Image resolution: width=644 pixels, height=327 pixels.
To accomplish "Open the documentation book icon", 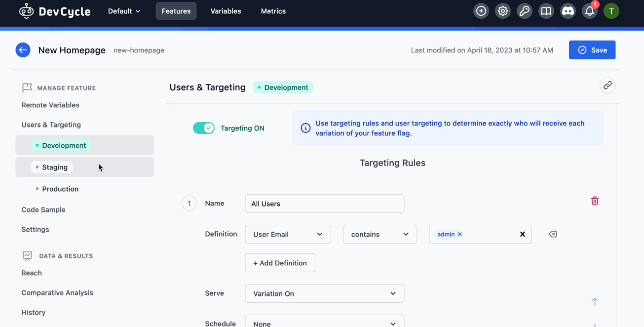I will point(546,10).
